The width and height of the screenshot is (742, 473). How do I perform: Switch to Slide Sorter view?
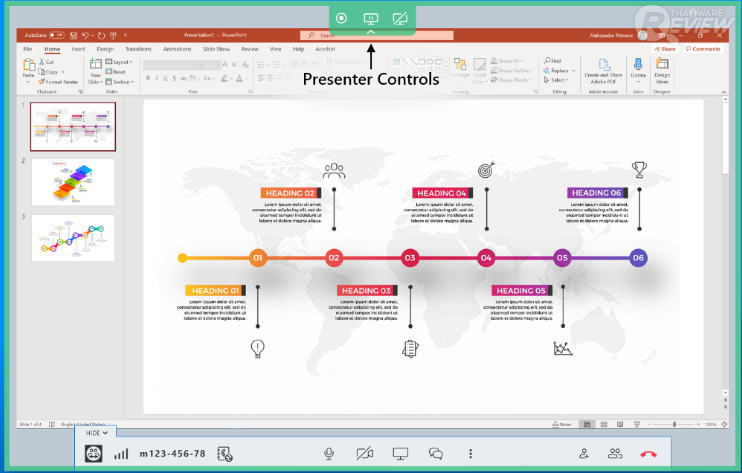tap(604, 424)
